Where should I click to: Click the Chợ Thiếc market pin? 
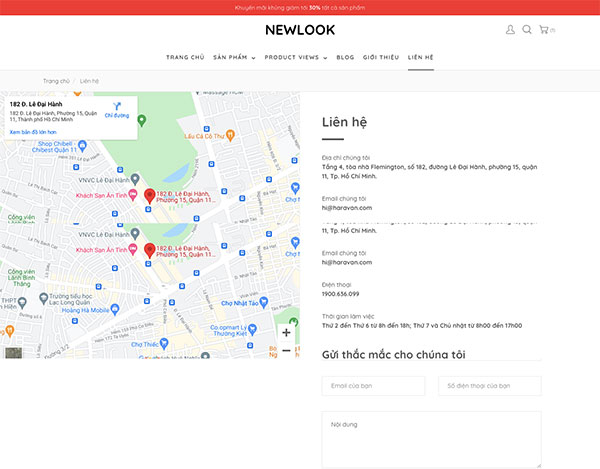(x=164, y=343)
